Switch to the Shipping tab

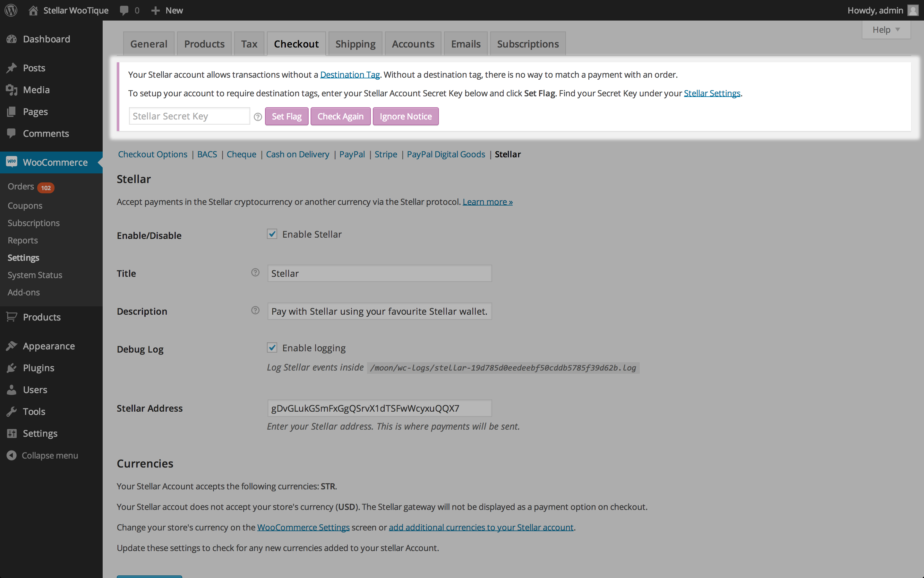pyautogui.click(x=355, y=44)
